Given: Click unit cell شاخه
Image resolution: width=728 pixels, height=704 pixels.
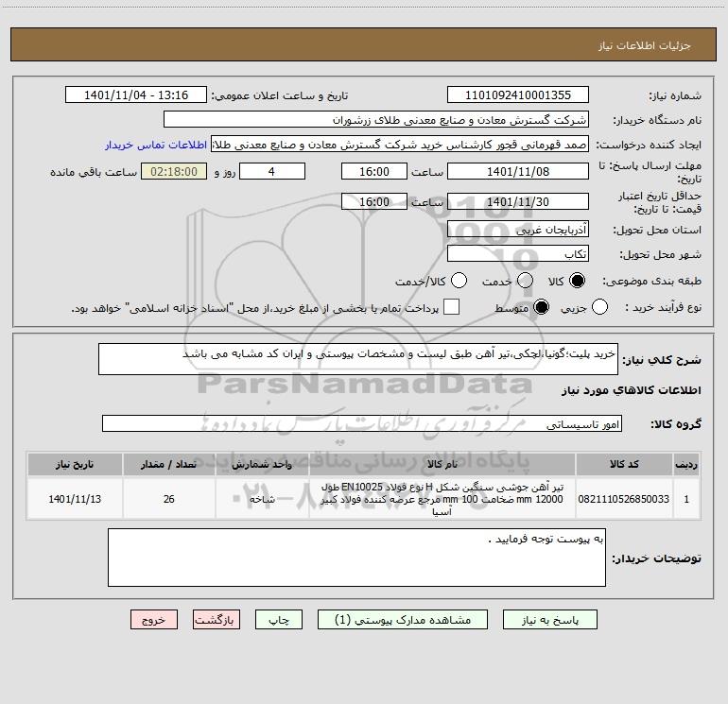Looking at the screenshot, I should tap(262, 499).
